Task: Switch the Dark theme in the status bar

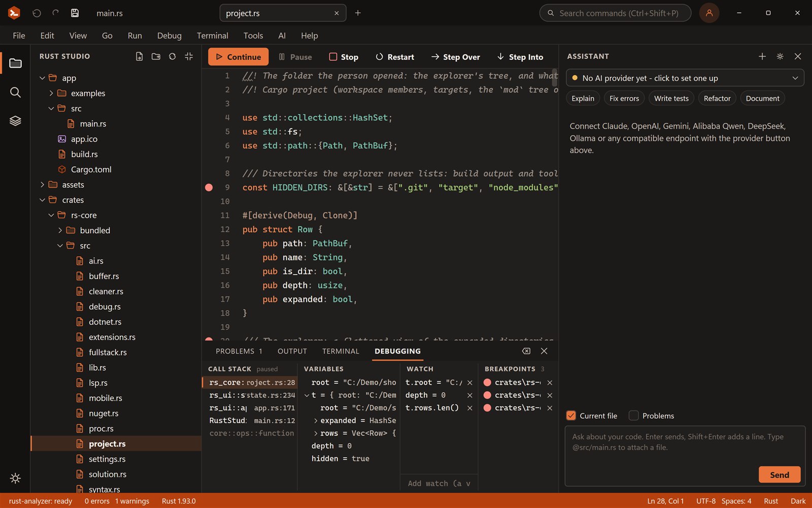Action: point(798,501)
